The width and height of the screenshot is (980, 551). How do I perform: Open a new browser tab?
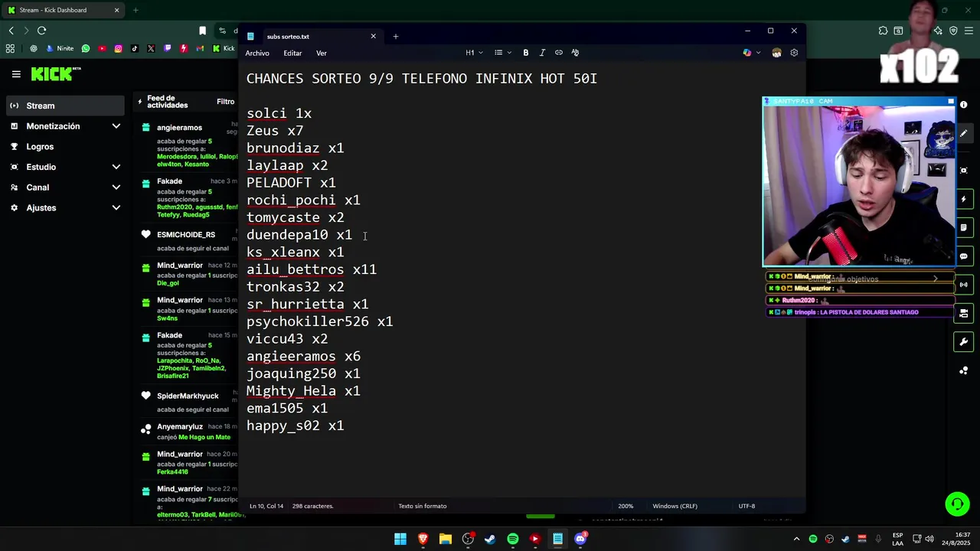point(136,10)
